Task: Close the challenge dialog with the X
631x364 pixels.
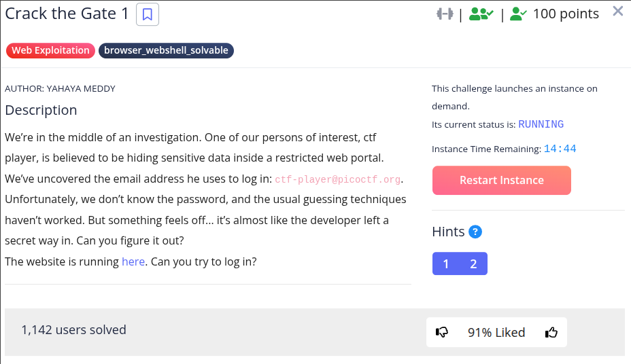Action: pos(618,11)
